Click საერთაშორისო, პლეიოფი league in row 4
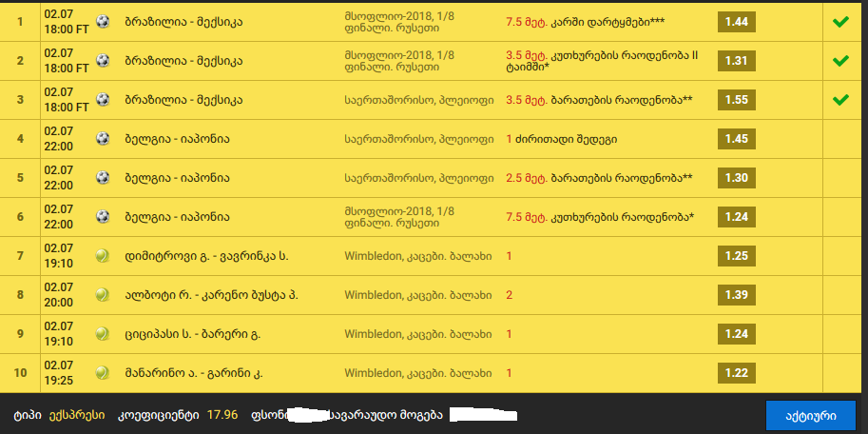This screenshot has height=434, width=868. pos(419,139)
